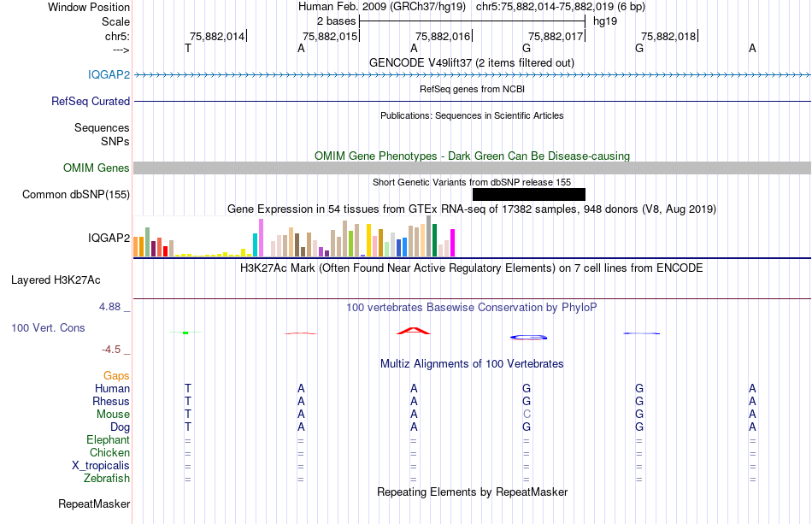Click the Repeating Elements by RepeatMasker title

pyautogui.click(x=472, y=492)
